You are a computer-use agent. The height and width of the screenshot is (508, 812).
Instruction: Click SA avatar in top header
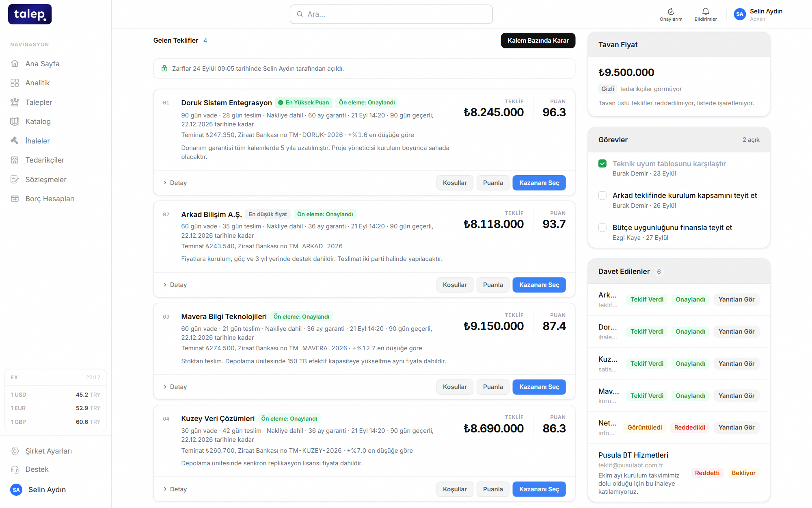pyautogui.click(x=740, y=14)
